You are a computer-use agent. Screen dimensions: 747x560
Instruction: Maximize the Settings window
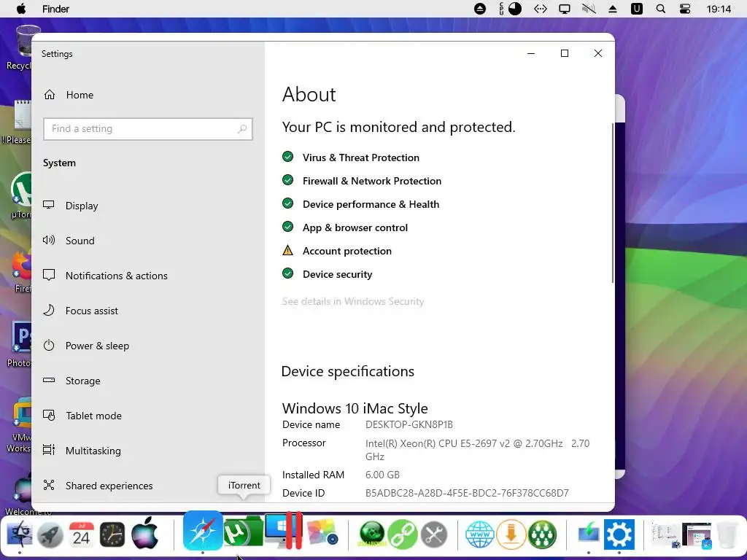click(x=565, y=53)
